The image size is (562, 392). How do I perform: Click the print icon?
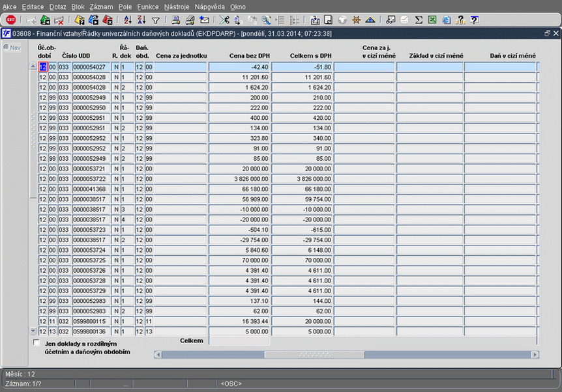pyautogui.click(x=175, y=20)
